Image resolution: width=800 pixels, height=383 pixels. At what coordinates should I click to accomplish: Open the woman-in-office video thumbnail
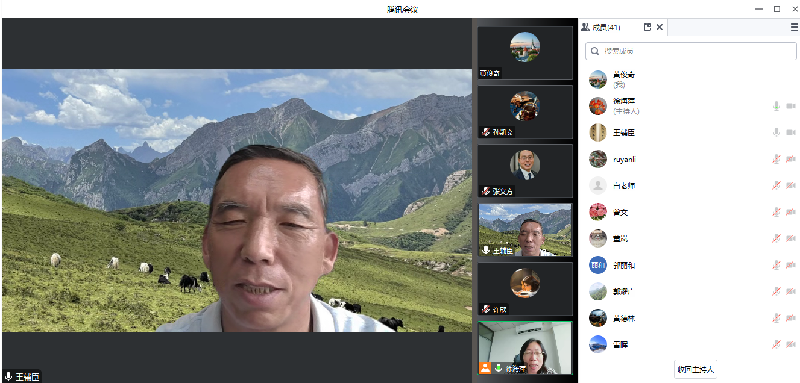tap(525, 348)
